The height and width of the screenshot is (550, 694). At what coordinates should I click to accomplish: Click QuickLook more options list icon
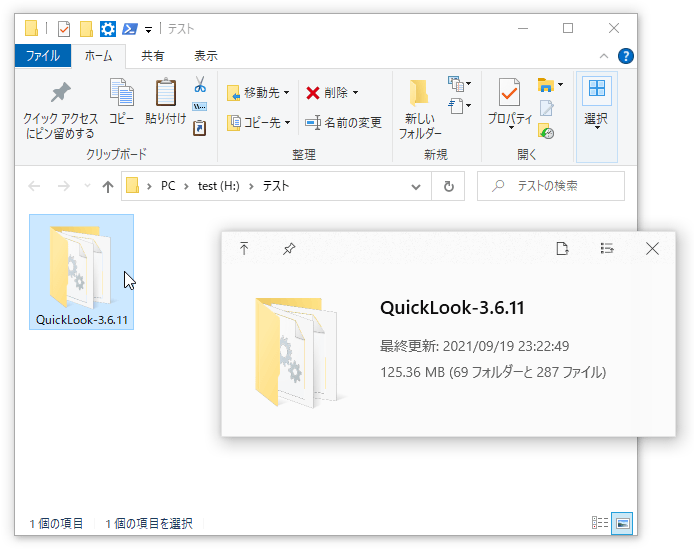[x=607, y=249]
